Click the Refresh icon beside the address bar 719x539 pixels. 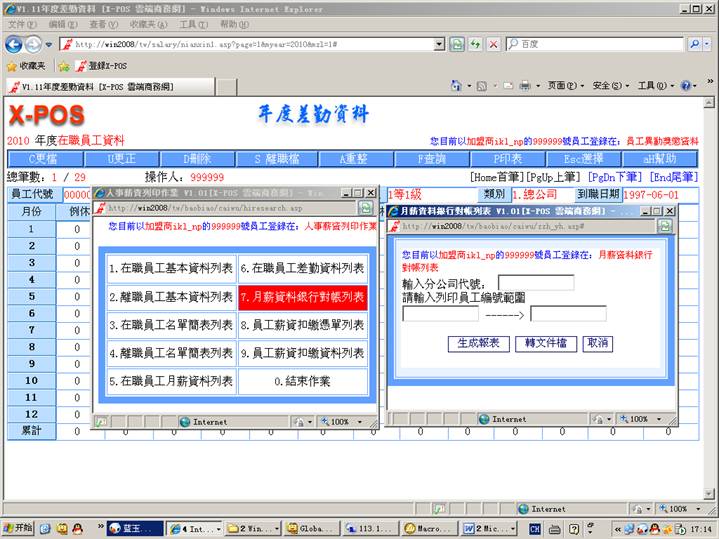pyautogui.click(x=456, y=44)
